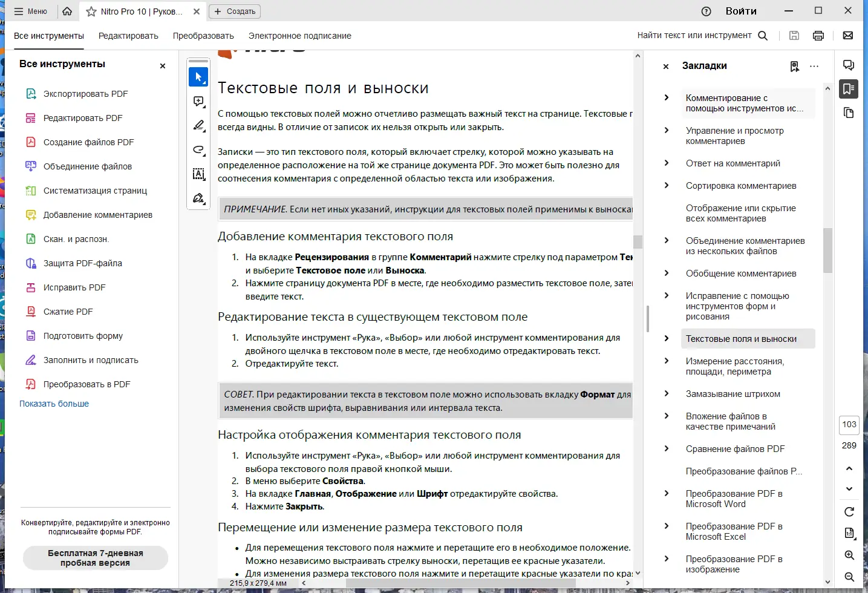Expand the 'Ответ на комментарий' bookmark

coord(667,163)
